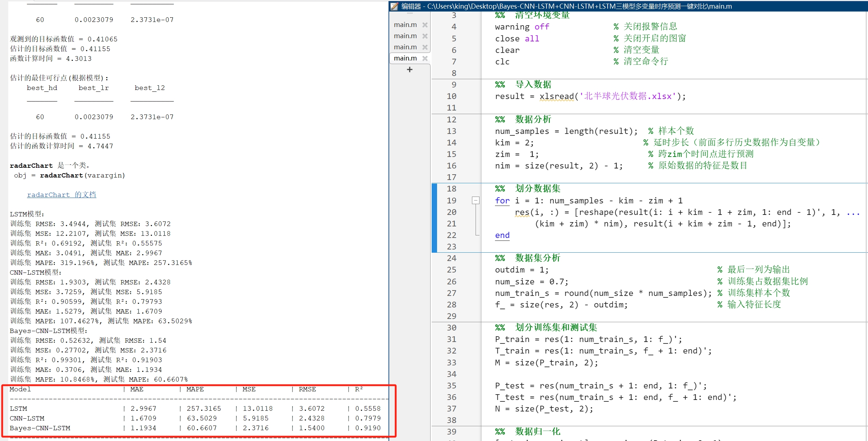Click the 'nim = size(result, 2) - 1;' line
Image resolution: width=868 pixels, height=441 pixels.
559,166
